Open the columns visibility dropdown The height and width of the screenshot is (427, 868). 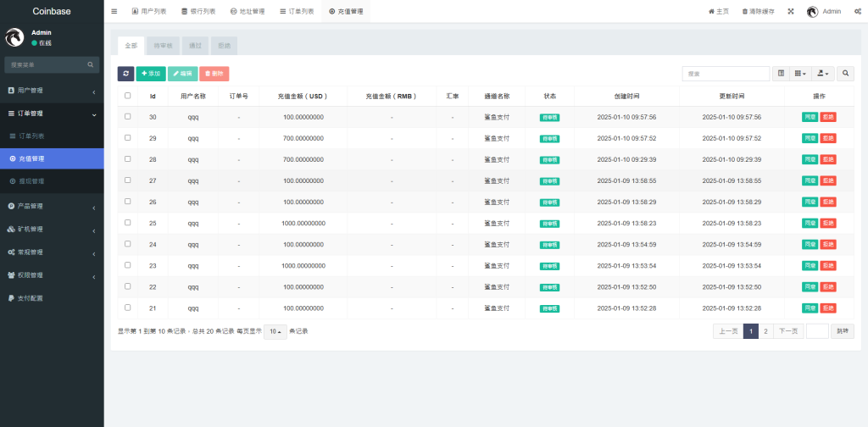800,74
